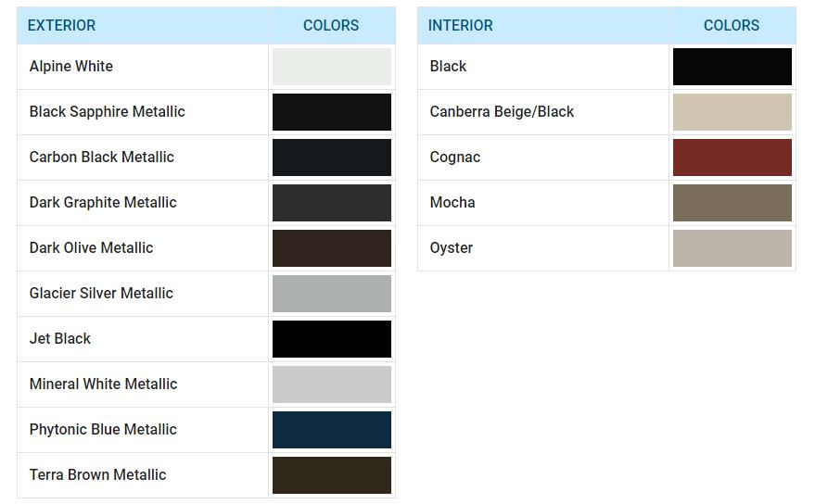Viewport: 815px width, 504px height.
Task: Click the Phytonic Blue Metallic swatch
Action: (x=331, y=430)
